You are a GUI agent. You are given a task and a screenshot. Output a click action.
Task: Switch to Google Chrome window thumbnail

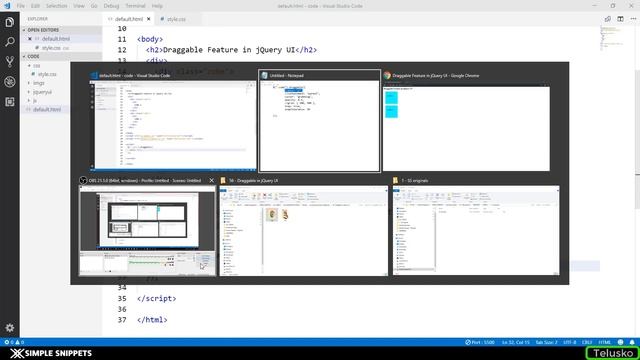pos(466,126)
